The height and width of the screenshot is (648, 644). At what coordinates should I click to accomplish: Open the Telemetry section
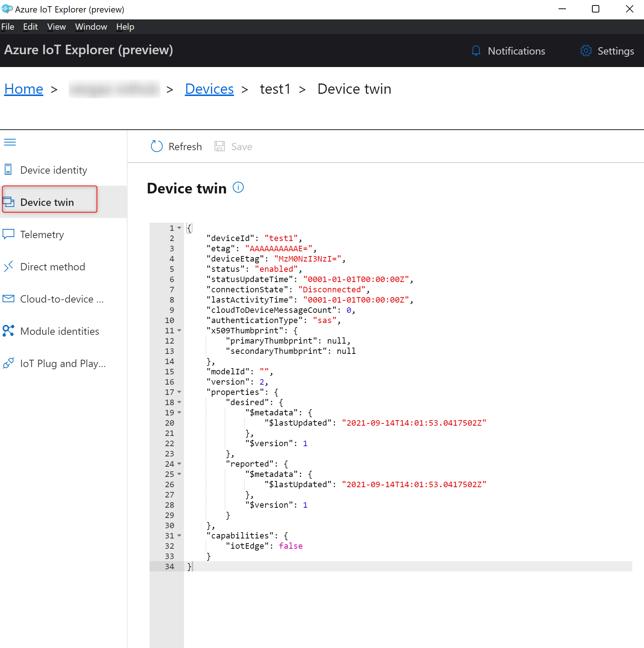tap(63, 234)
